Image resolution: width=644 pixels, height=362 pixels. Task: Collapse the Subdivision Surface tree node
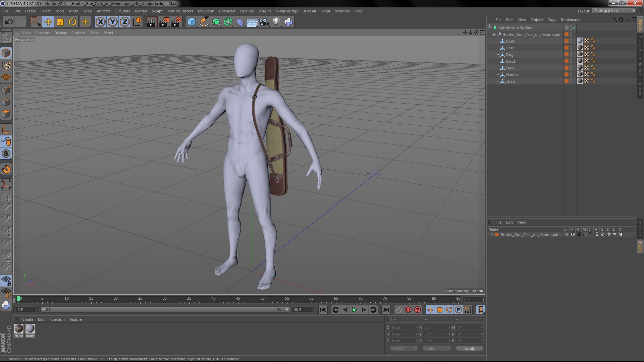click(490, 28)
